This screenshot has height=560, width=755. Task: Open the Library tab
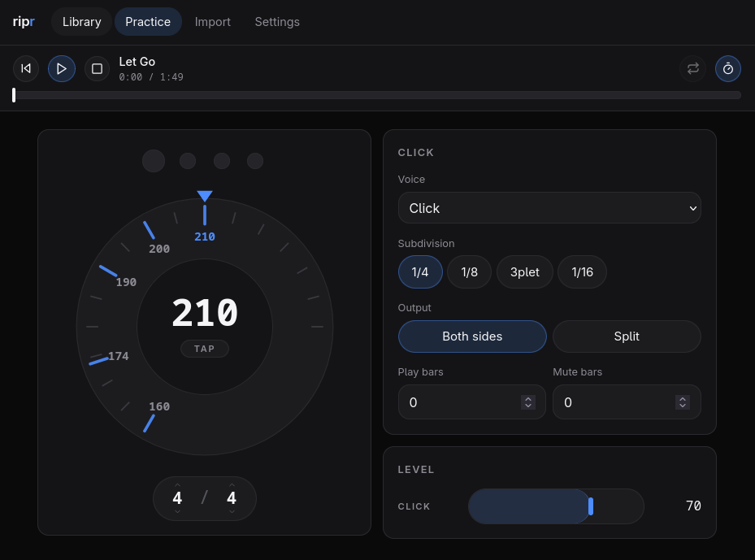click(x=82, y=22)
